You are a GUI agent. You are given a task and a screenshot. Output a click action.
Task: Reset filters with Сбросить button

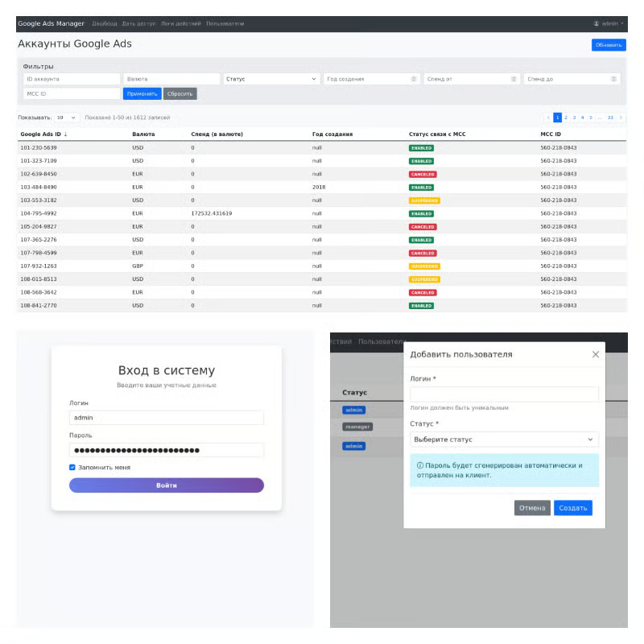pyautogui.click(x=180, y=93)
